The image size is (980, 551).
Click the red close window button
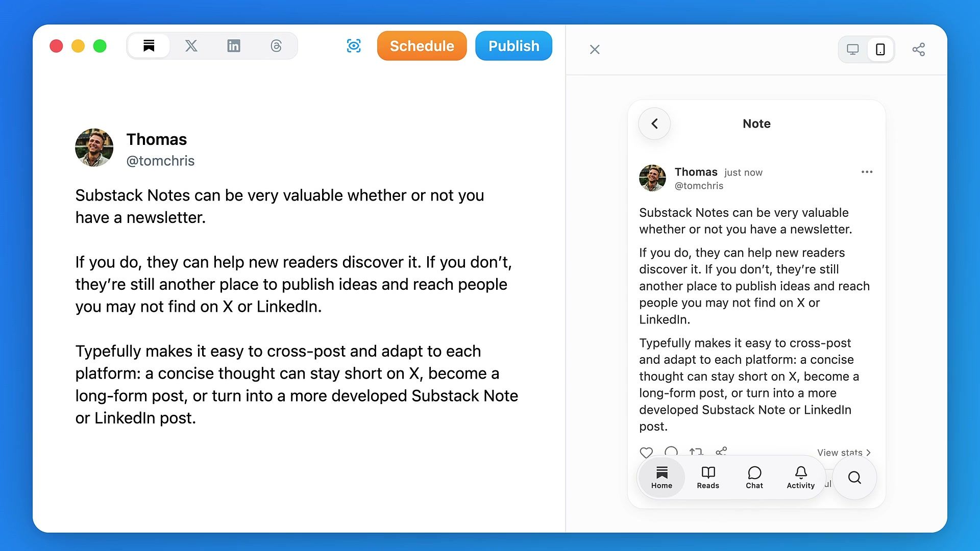56,46
